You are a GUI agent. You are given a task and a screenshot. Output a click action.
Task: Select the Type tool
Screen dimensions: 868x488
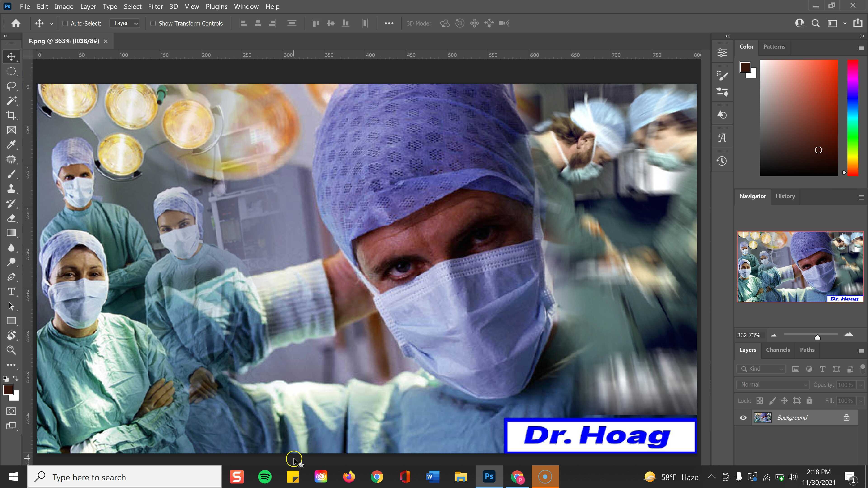tap(11, 292)
